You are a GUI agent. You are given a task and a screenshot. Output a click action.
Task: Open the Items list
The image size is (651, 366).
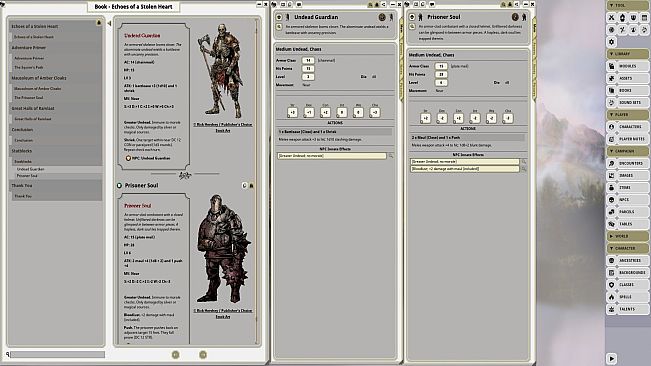click(x=627, y=188)
